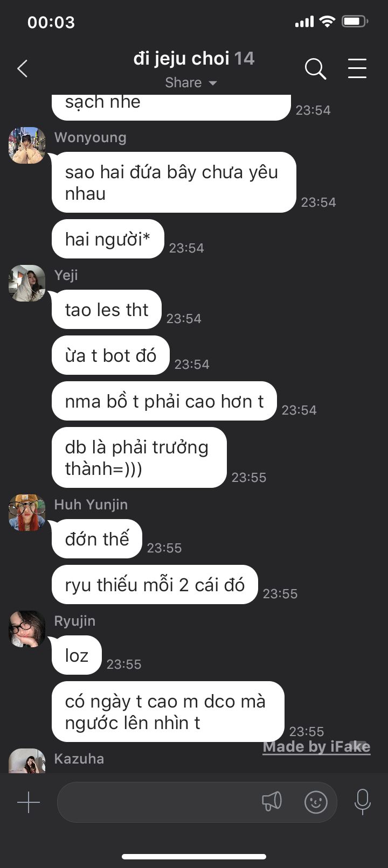
Task: Tap the 'đi jeju choi' chat title
Action: (182, 58)
